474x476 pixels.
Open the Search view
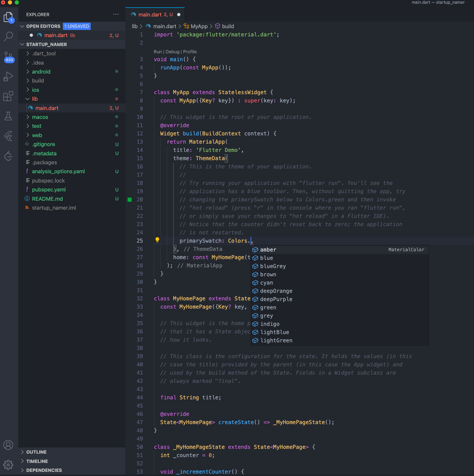tap(8, 36)
